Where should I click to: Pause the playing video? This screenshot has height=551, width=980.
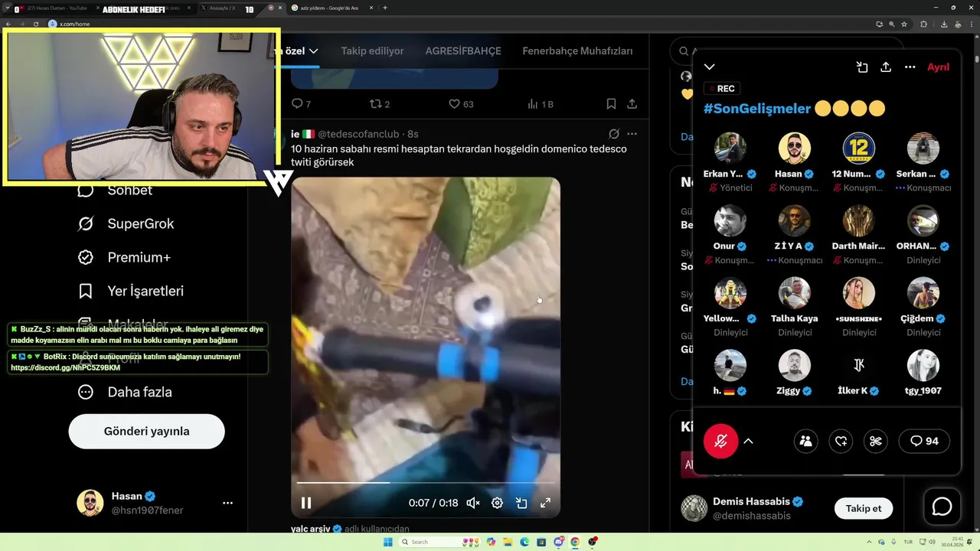tap(306, 503)
